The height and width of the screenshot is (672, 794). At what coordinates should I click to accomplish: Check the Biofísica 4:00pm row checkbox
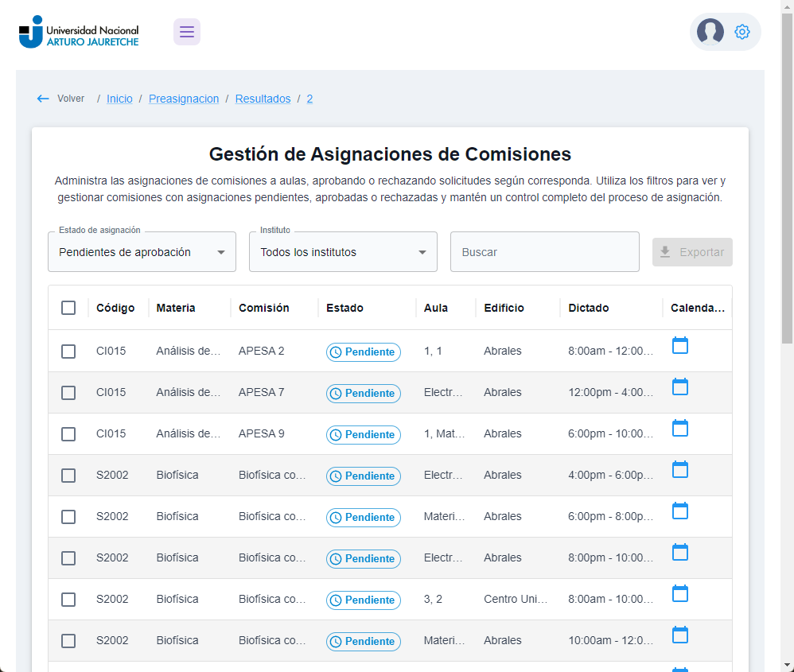click(68, 475)
